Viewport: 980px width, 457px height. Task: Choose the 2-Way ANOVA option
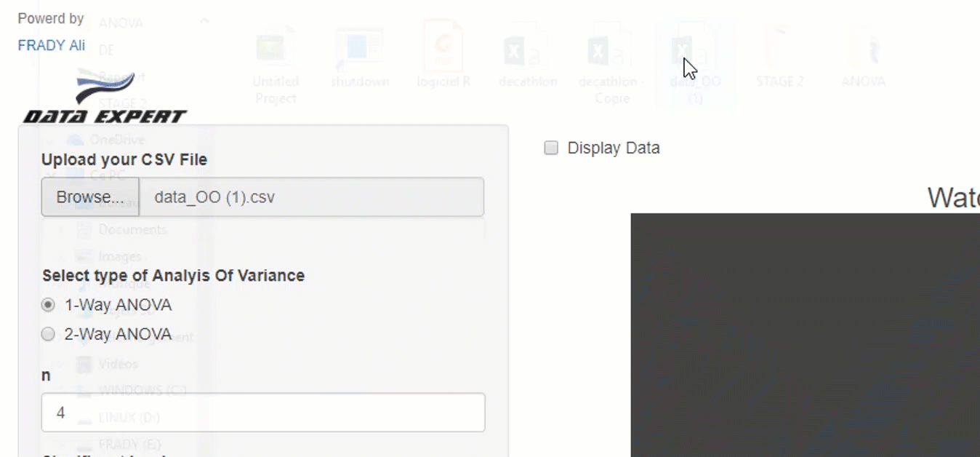[x=47, y=334]
